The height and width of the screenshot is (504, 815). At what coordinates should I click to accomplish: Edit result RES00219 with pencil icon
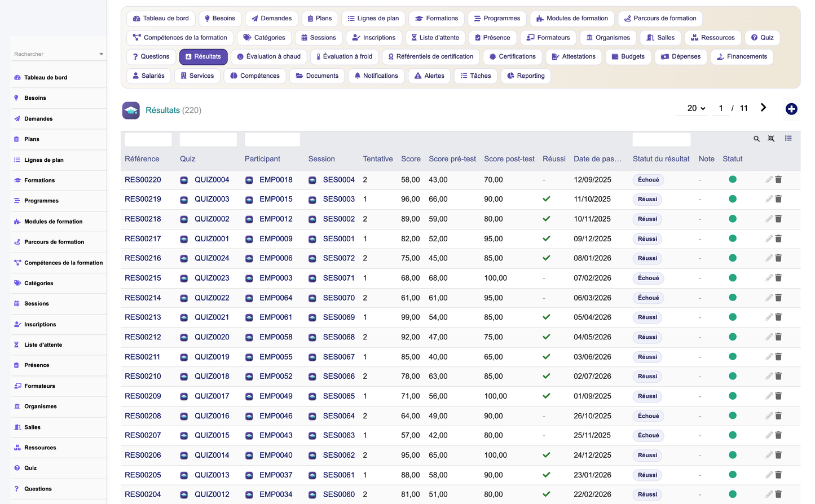pos(769,199)
